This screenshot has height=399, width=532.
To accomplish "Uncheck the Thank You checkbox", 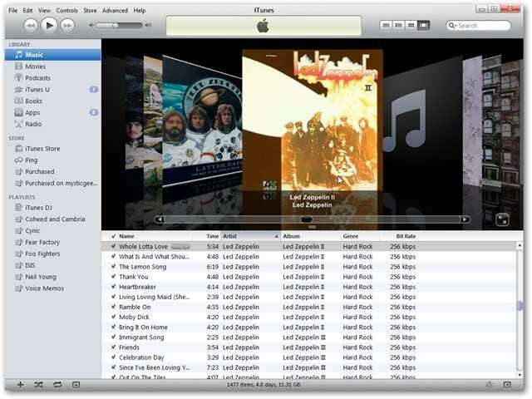I will pos(113,277).
